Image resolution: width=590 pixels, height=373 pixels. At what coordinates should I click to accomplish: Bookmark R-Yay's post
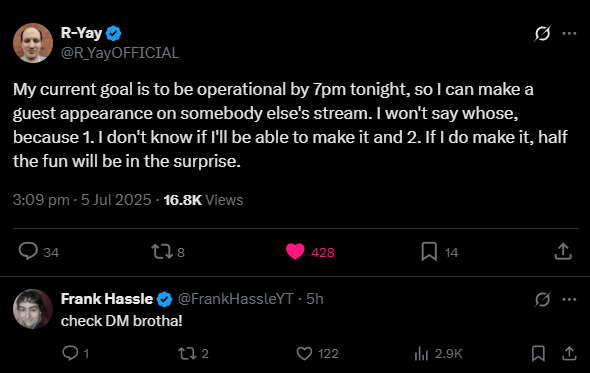[x=429, y=251]
